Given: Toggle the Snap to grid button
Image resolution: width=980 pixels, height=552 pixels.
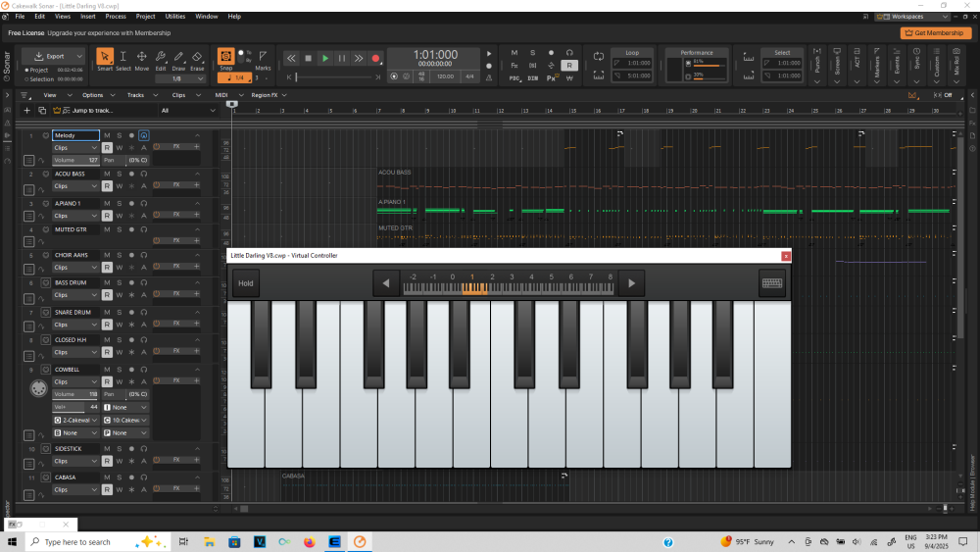Looking at the screenshot, I should (225, 56).
